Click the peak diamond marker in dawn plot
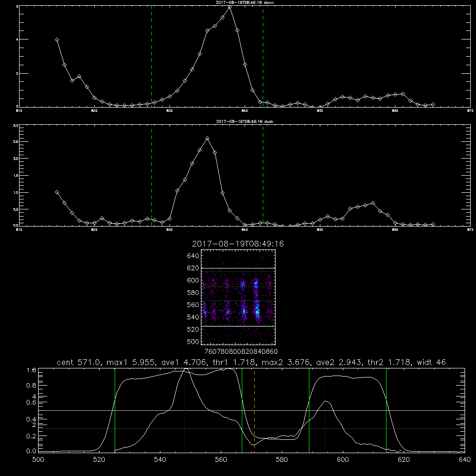This screenshot has width=476, height=476. pos(230,7)
